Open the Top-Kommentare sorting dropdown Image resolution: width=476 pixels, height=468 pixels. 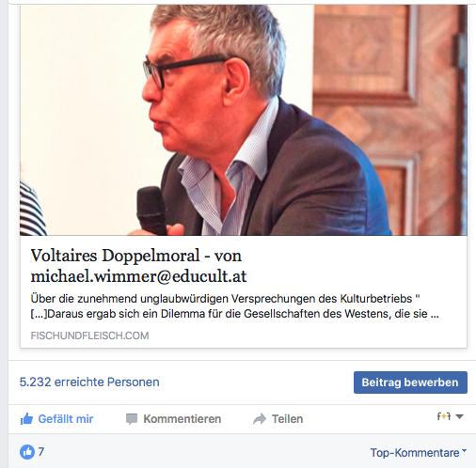tap(419, 453)
